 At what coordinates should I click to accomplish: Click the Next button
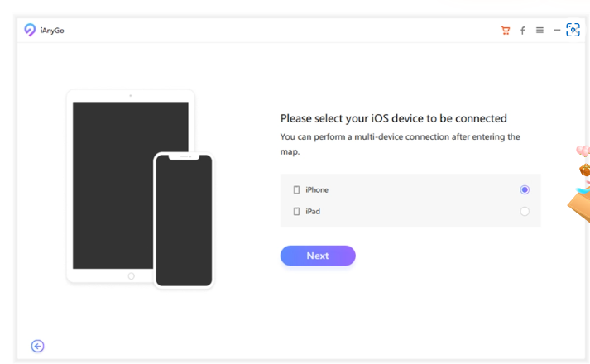(x=318, y=256)
